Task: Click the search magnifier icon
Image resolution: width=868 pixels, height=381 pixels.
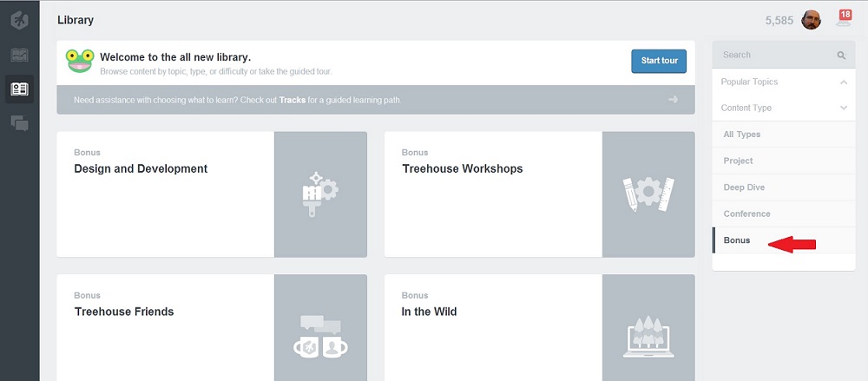Action: 841,55
